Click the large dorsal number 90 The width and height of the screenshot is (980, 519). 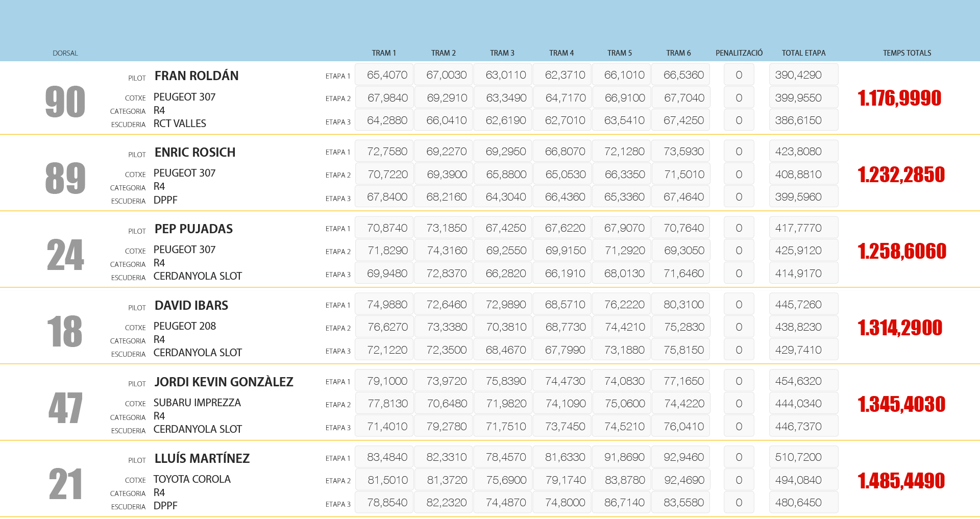pos(65,102)
